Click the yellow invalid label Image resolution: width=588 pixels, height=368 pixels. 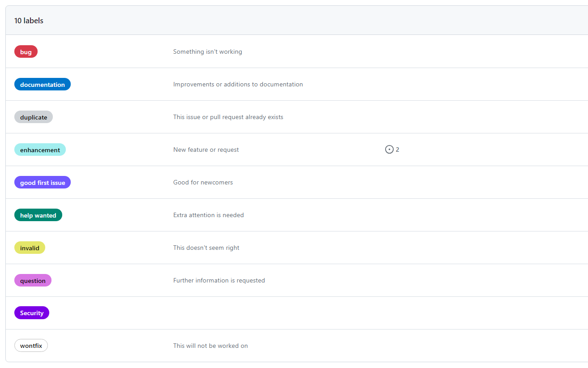click(30, 248)
